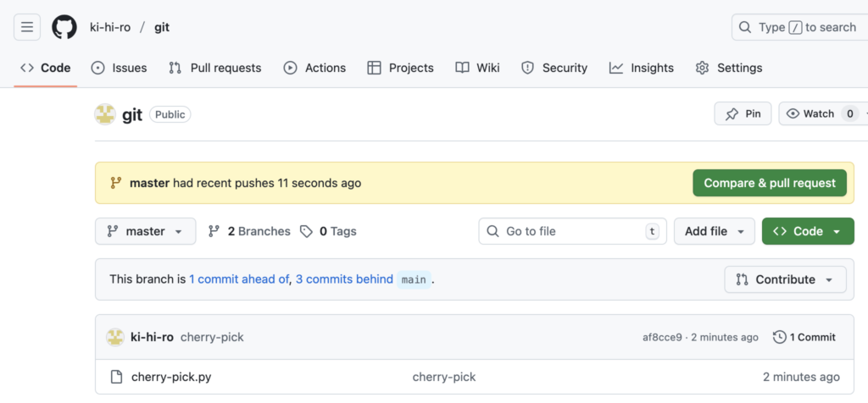Click the cherry-pick.py file icon

point(116,377)
